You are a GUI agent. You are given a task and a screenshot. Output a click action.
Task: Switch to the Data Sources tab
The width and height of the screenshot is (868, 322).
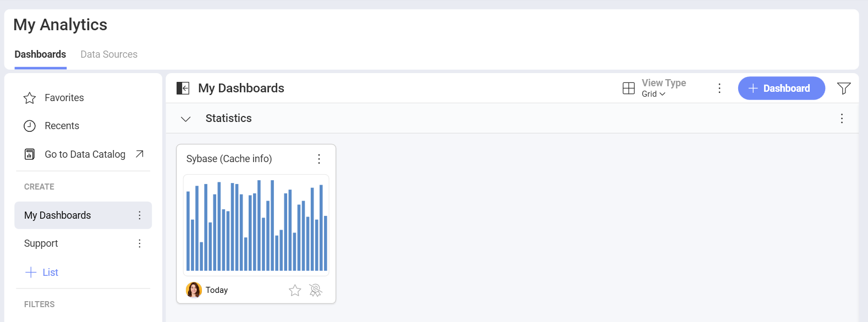[x=108, y=54]
